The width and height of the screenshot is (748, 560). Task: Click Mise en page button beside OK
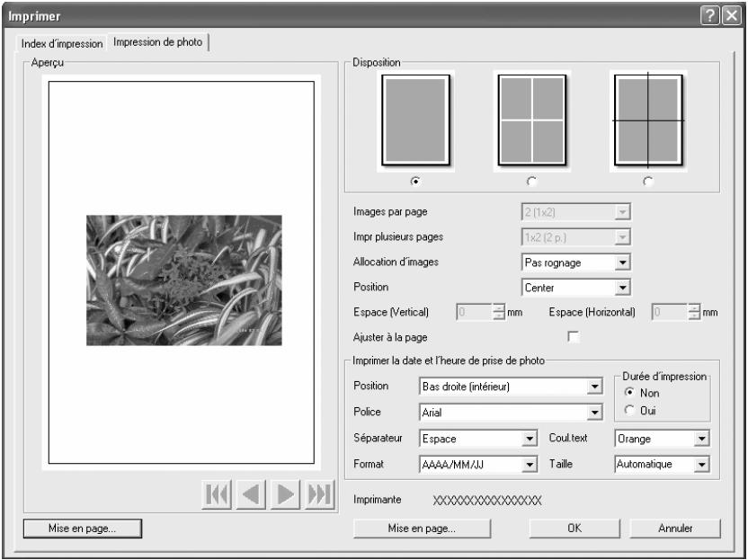[x=422, y=528]
